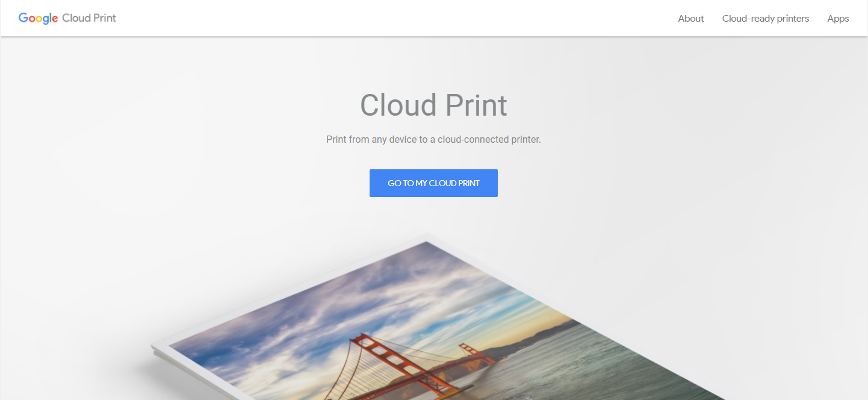
Task: Go to the Apps page
Action: [x=838, y=19]
